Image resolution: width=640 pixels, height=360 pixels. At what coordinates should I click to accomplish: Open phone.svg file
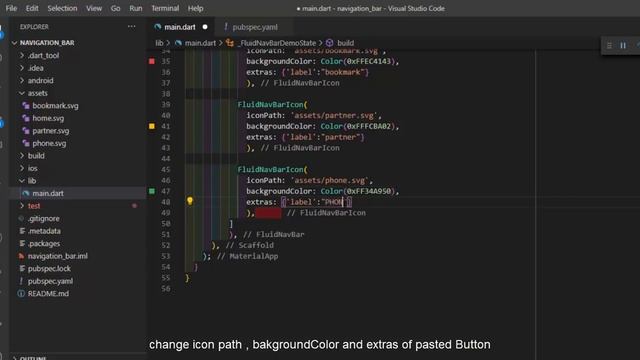tap(49, 143)
